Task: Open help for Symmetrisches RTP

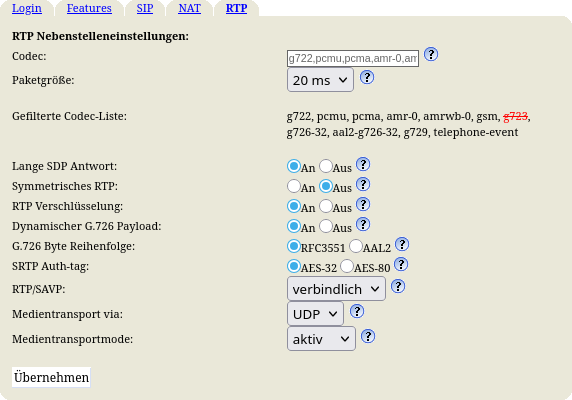Action: pyautogui.click(x=363, y=185)
